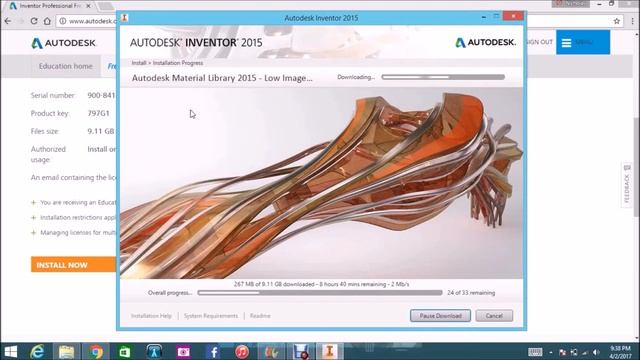640x360 pixels.
Task: Click the Autodesk logo on the webpage
Action: [x=64, y=43]
